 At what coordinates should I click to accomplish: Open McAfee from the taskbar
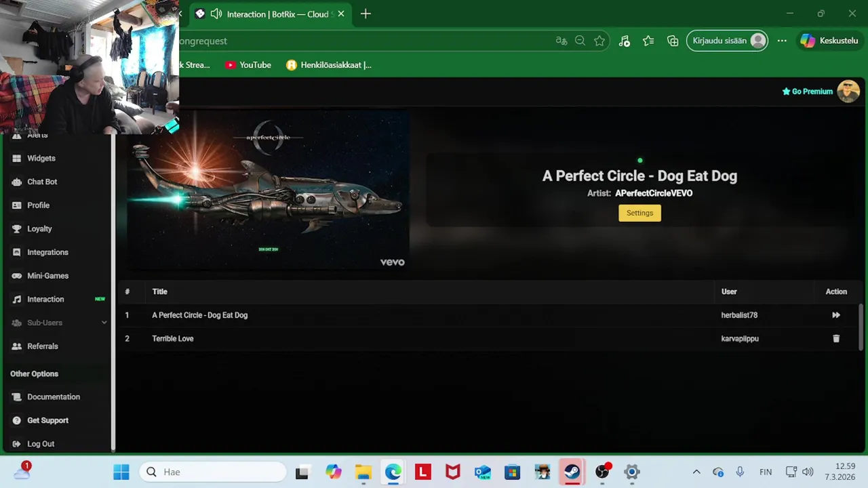pos(453,472)
